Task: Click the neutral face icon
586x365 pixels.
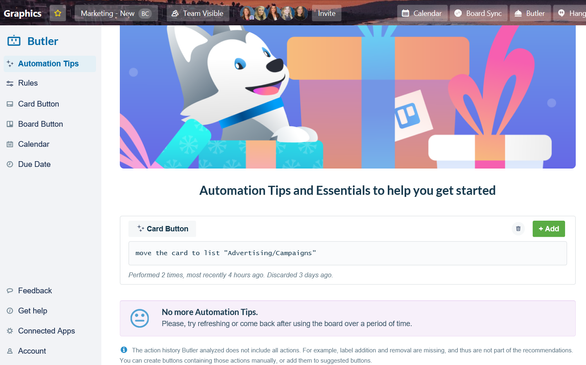Action: [x=140, y=318]
